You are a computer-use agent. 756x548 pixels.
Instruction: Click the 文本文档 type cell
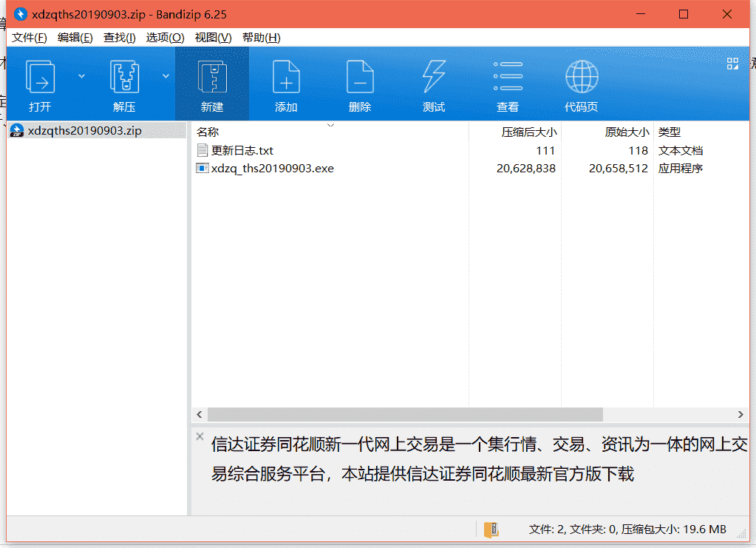[x=681, y=151]
